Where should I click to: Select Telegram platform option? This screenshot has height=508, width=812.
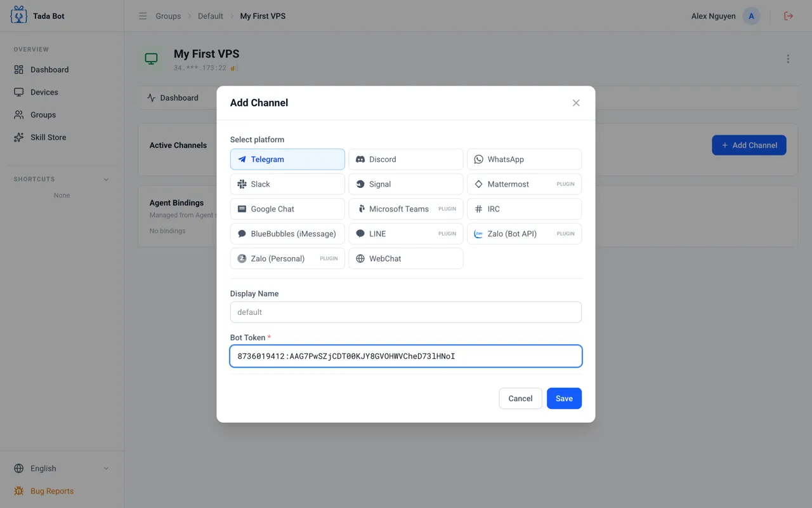pos(287,159)
